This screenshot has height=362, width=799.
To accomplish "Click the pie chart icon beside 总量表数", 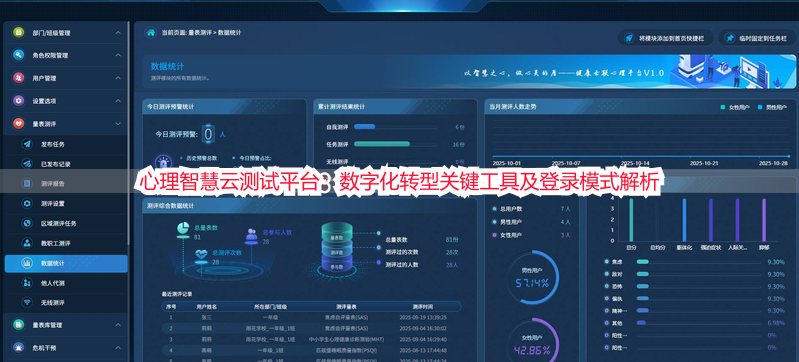I will click(183, 229).
